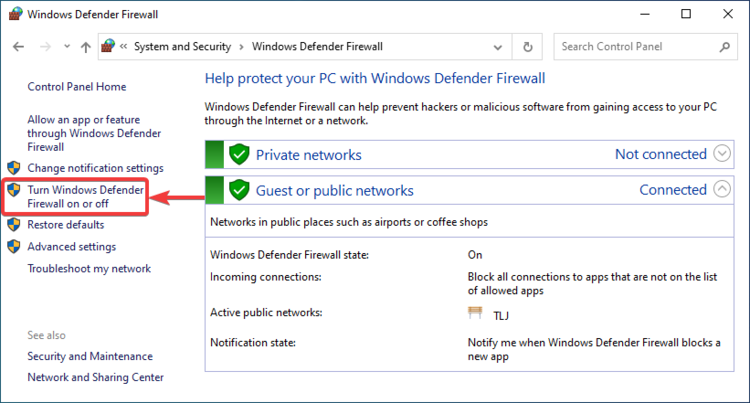Viewport: 750px width, 403px height.
Task: Open Allow an app or feature link
Action: (94, 133)
